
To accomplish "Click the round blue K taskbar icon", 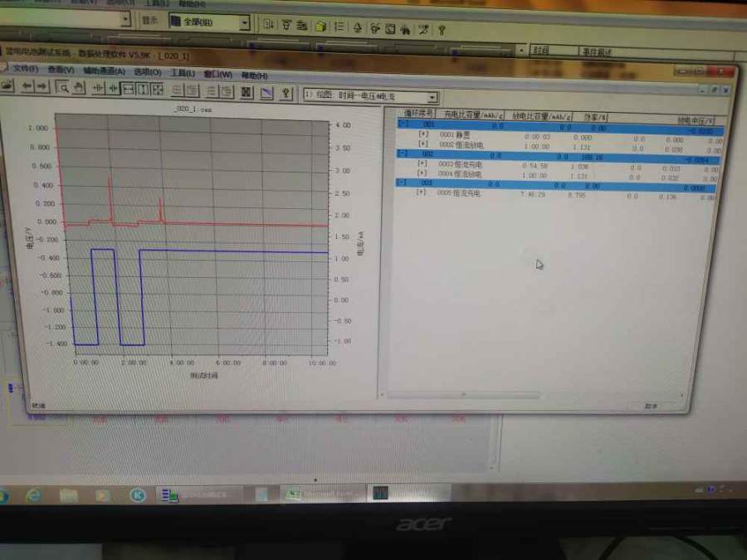I will point(138,495).
